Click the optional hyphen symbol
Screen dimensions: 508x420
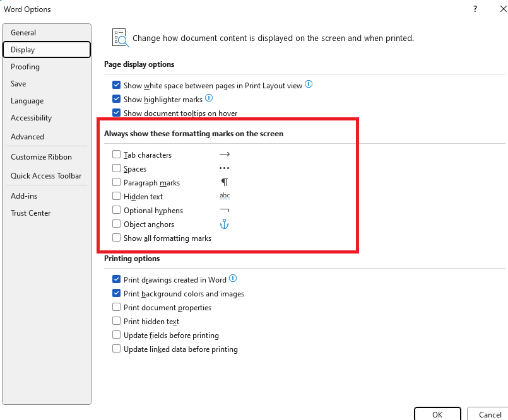(x=225, y=210)
